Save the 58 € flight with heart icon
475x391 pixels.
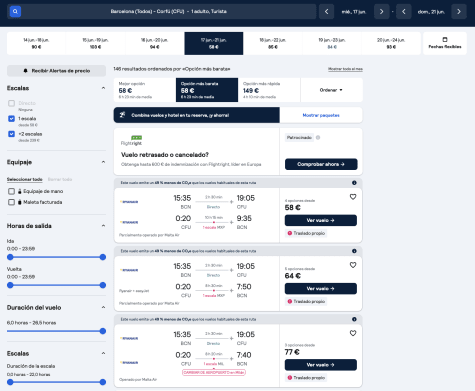pos(353,197)
